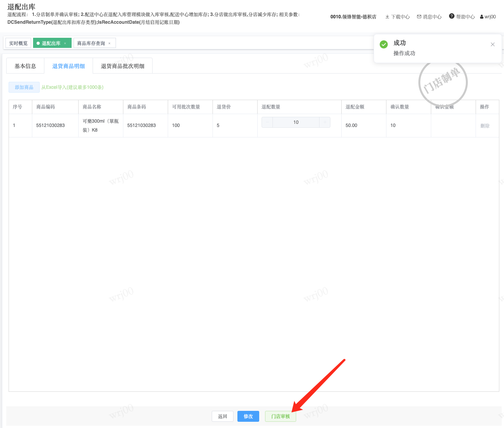This screenshot has height=428, width=504.
Task: Click the 添加商品 button
Action: (x=24, y=87)
